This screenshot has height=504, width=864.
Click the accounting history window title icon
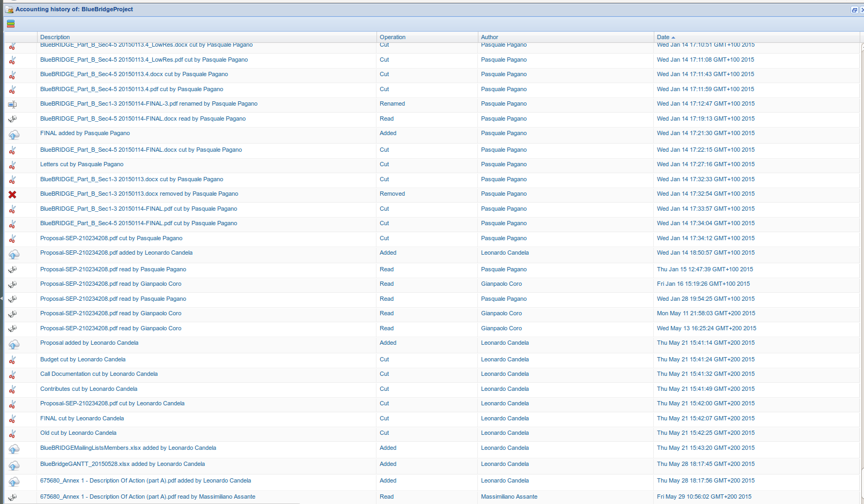tap(9, 10)
